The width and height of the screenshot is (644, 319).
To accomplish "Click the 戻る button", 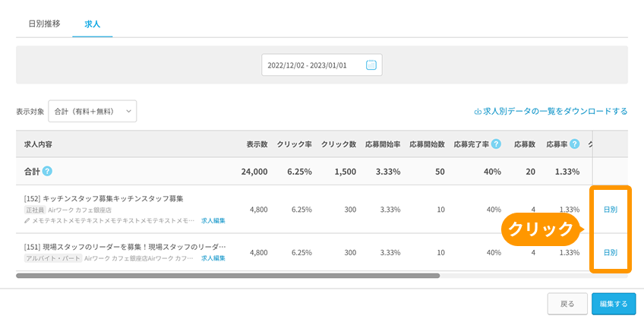I will pos(567,304).
